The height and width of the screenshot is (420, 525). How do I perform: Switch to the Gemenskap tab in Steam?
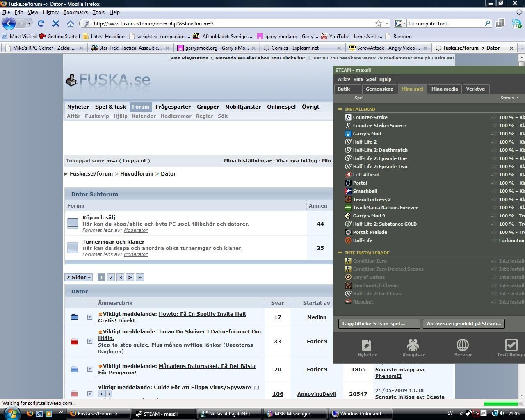(x=379, y=89)
